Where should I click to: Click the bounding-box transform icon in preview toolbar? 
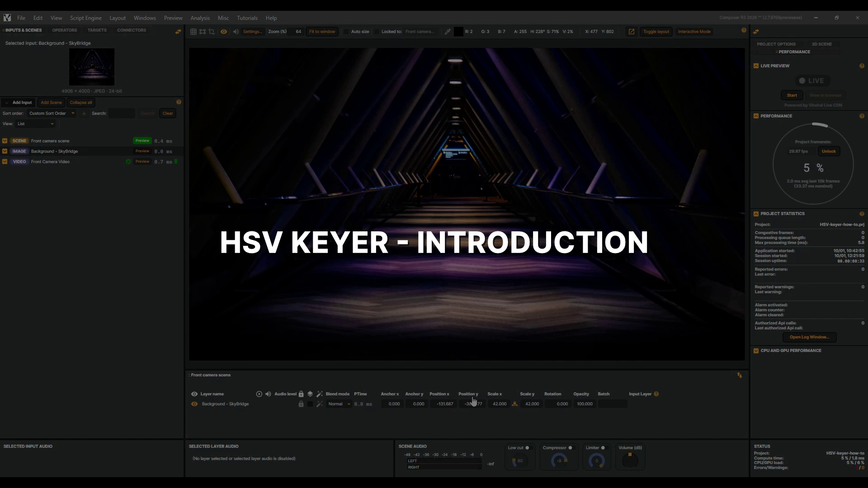click(203, 32)
